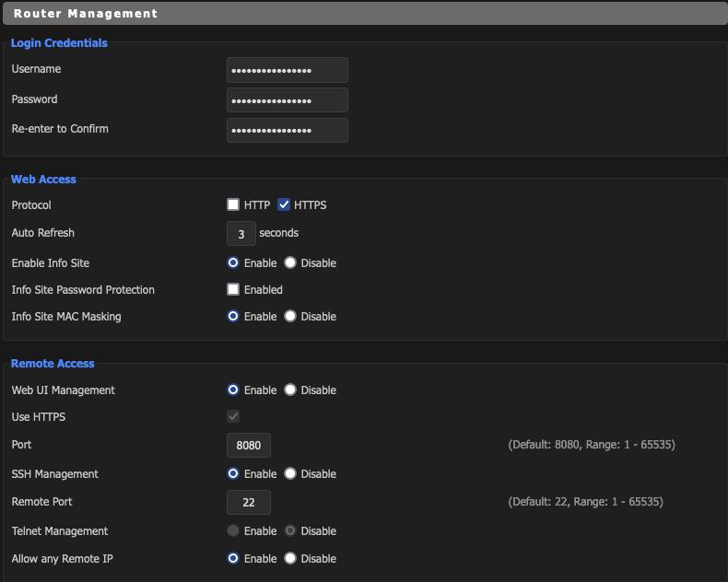728x582 pixels.
Task: Select Enable for SSH Management
Action: 233,474
